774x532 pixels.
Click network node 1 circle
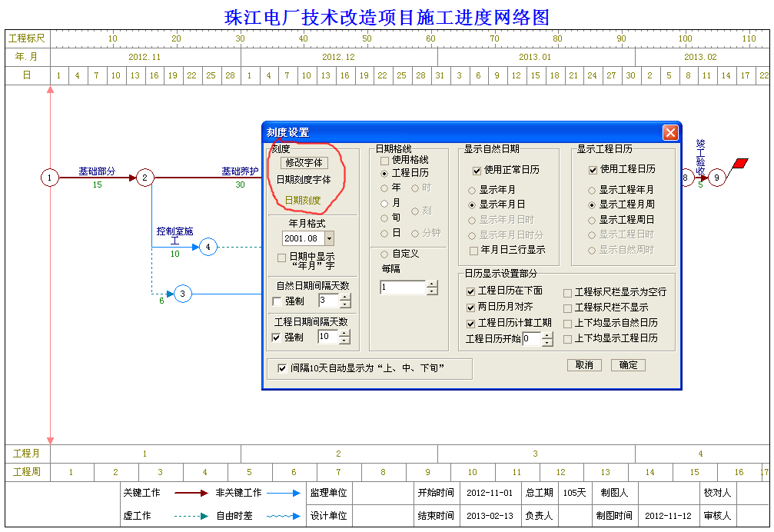pyautogui.click(x=50, y=178)
